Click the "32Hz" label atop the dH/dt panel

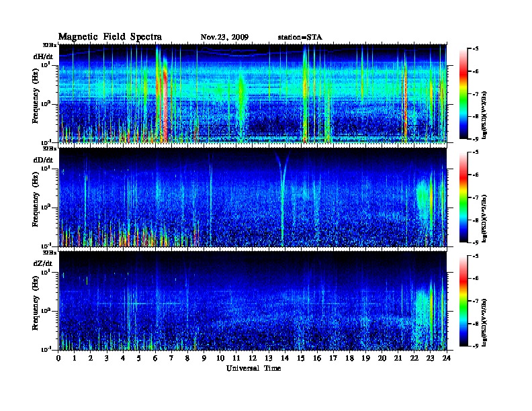pos(49,45)
